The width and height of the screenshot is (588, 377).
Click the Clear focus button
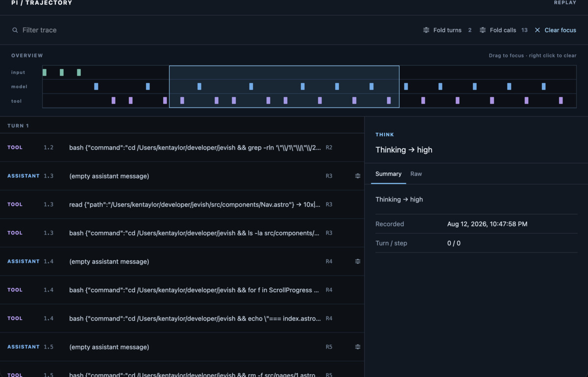(556, 30)
